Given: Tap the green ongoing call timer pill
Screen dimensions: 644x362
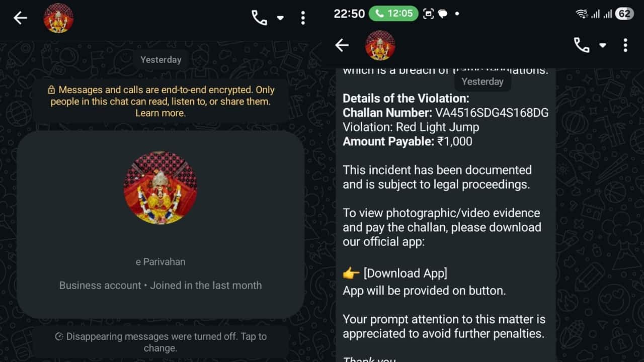Looking at the screenshot, I should coord(394,14).
